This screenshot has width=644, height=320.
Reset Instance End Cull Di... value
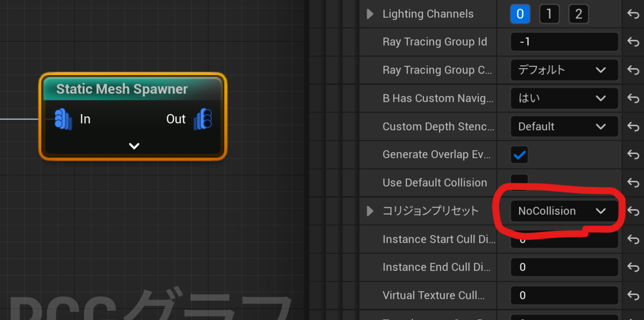633,267
